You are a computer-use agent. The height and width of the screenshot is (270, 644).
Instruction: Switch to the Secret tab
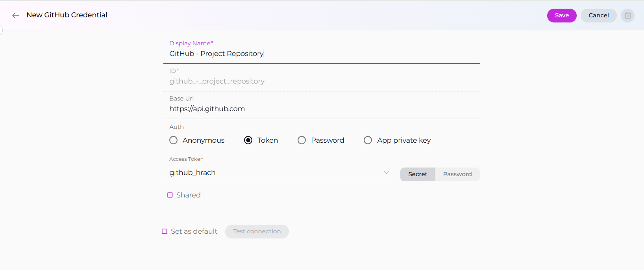click(x=417, y=174)
